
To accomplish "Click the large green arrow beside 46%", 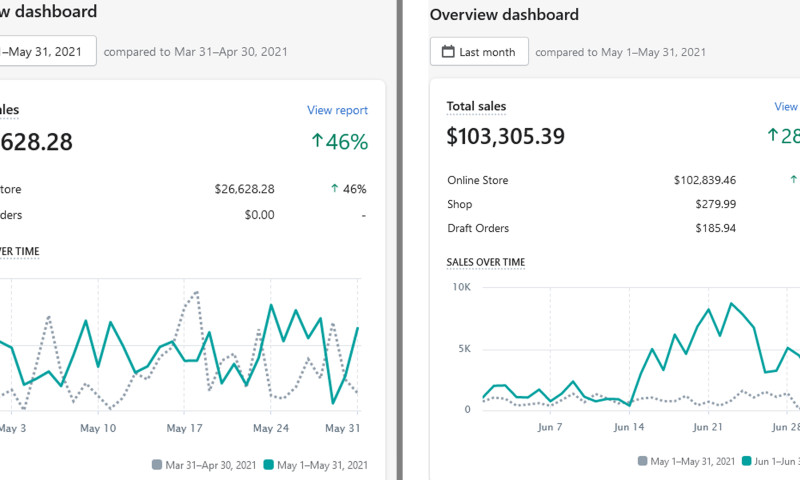I will pos(317,141).
